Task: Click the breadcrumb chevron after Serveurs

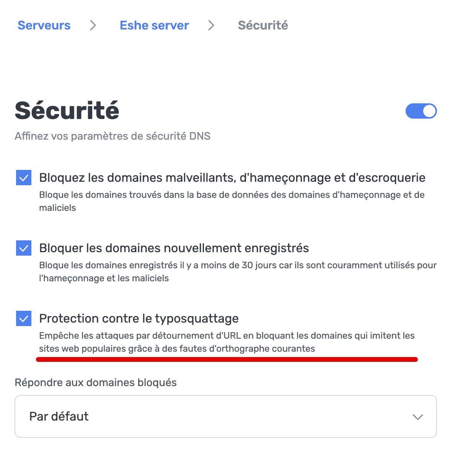Action: (x=93, y=25)
